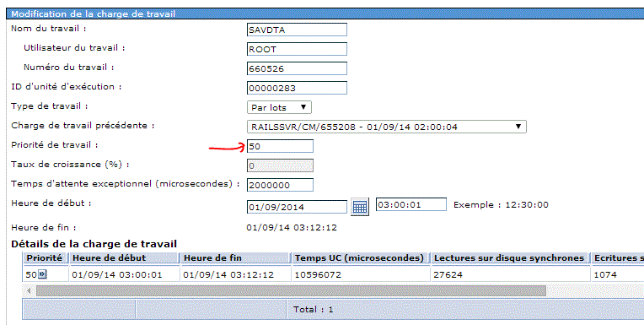
Task: Click the Priorité column header
Action: pos(45,258)
